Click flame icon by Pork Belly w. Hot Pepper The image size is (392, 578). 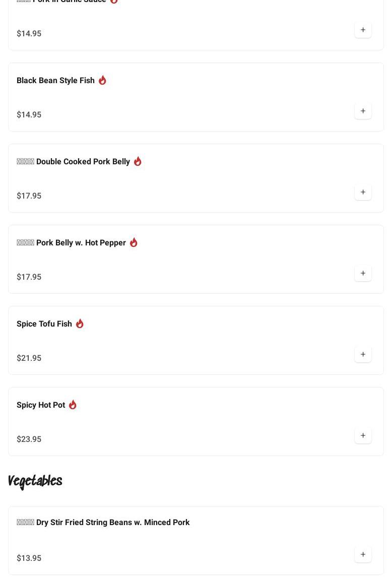(x=134, y=242)
